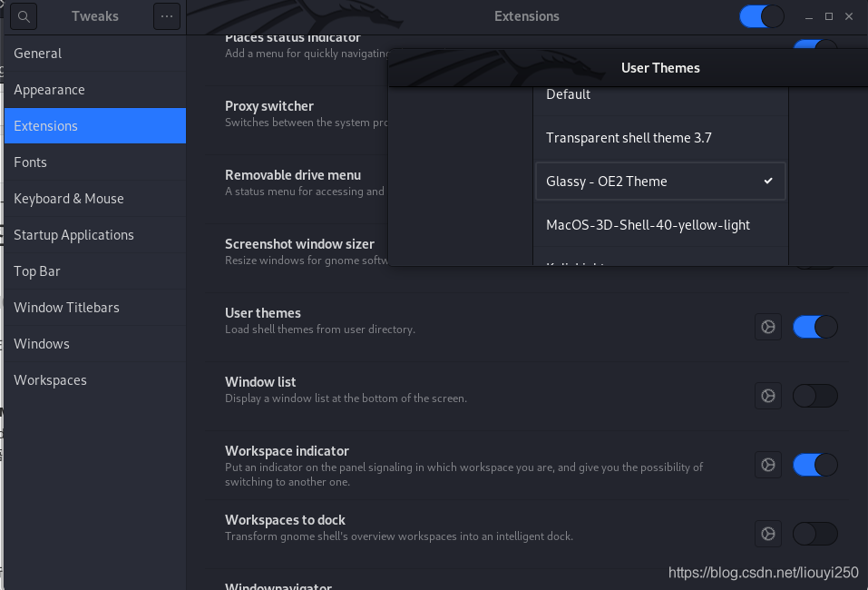This screenshot has width=868, height=590.
Task: Enable Workspaces to dock extension
Action: [814, 534]
